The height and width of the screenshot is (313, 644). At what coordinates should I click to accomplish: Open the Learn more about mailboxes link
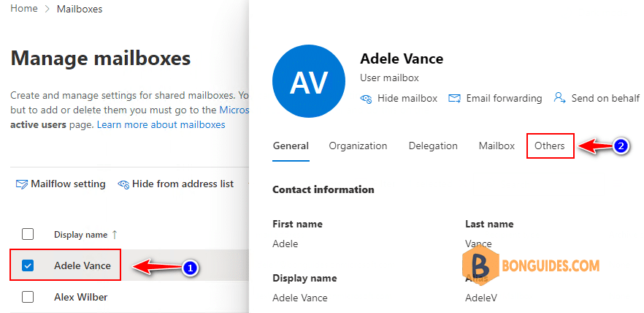[161, 124]
